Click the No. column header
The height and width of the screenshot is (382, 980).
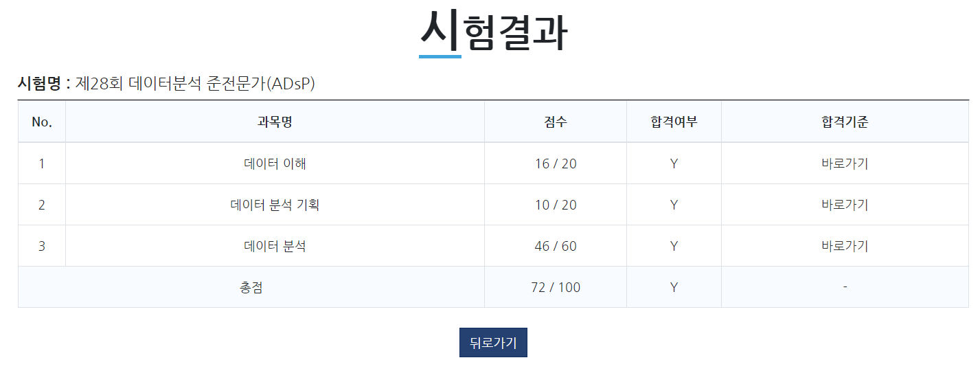(42, 122)
